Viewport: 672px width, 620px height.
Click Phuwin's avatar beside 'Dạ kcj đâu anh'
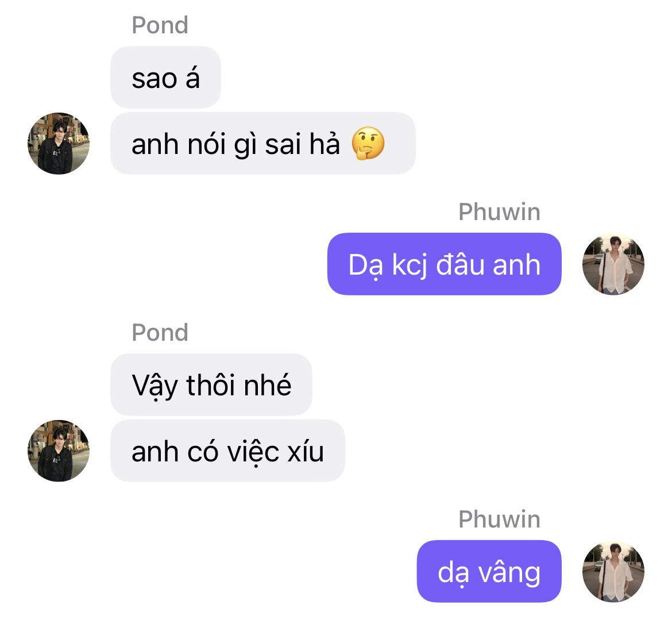coord(613,264)
